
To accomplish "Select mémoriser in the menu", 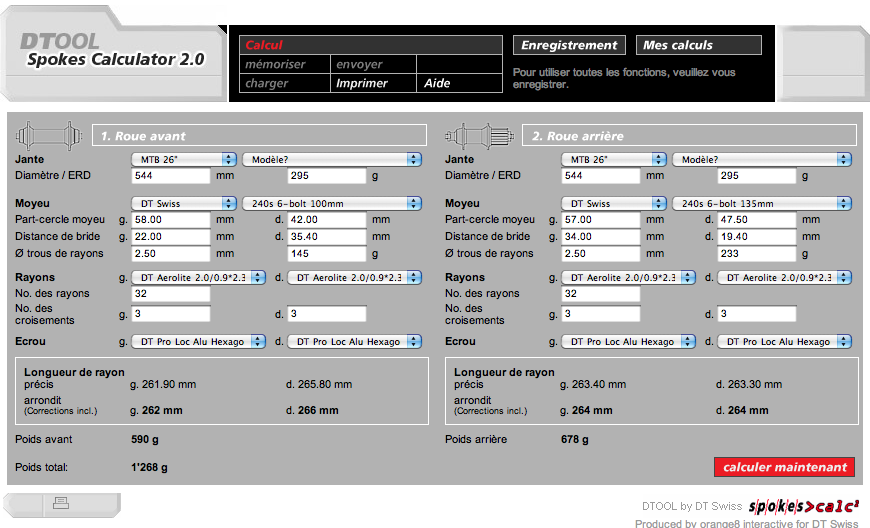I will click(285, 64).
